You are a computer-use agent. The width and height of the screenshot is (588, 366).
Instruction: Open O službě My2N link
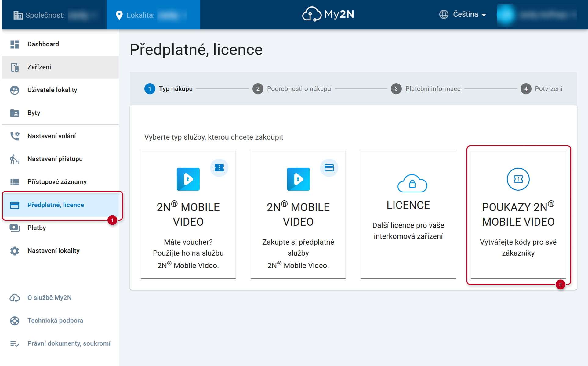60,298
